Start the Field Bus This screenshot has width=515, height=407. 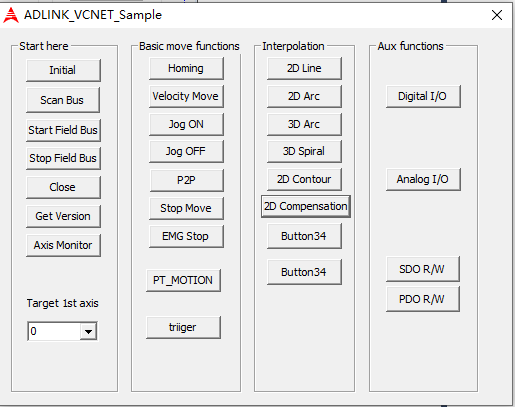pyautogui.click(x=63, y=130)
